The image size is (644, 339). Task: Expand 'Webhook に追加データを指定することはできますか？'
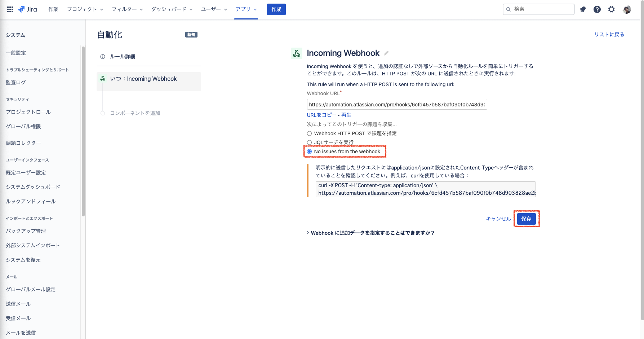(x=371, y=233)
